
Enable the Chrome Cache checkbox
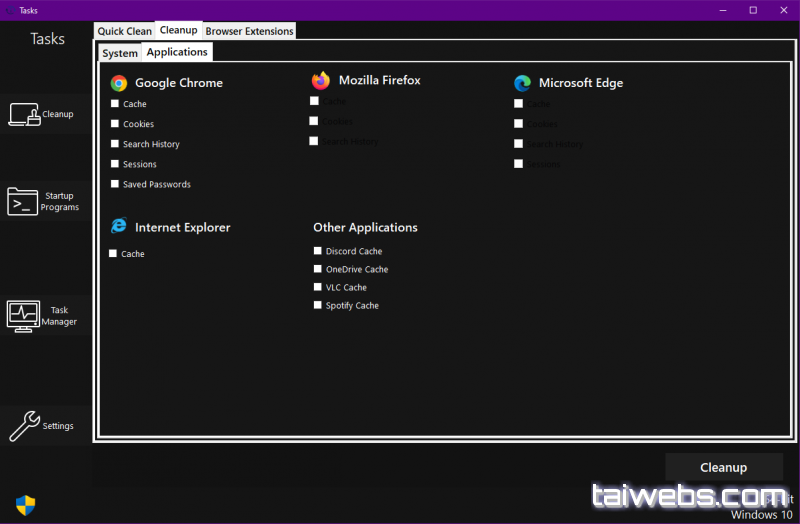coord(115,104)
